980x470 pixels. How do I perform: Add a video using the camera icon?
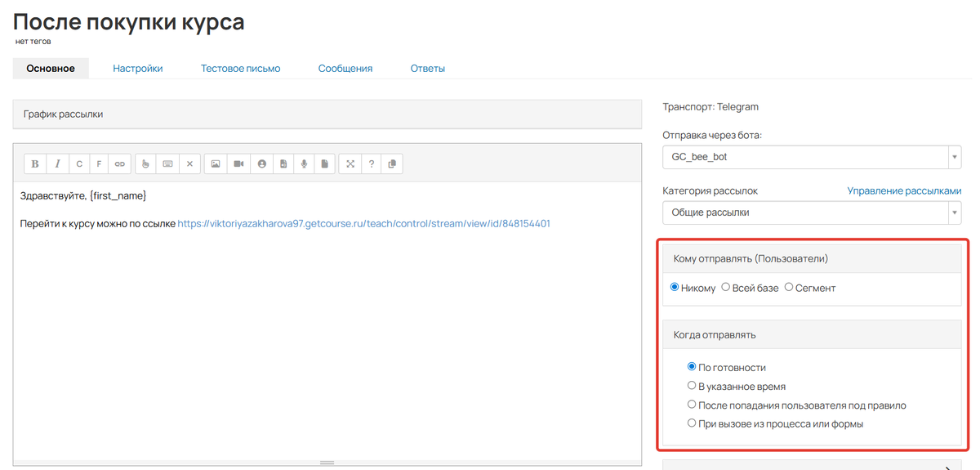(x=238, y=163)
